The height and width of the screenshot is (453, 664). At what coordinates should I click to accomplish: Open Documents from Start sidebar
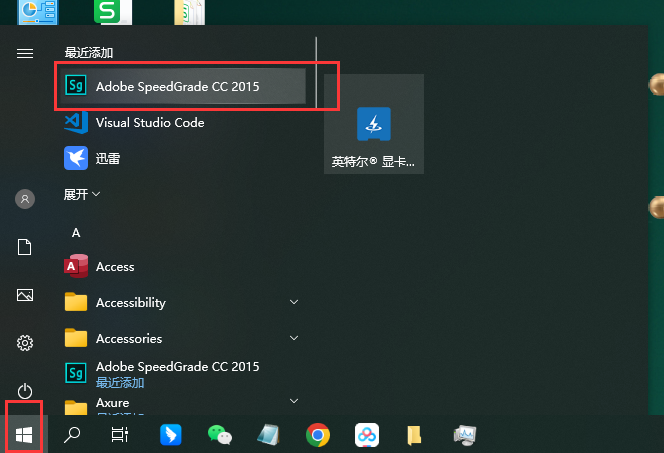(25, 247)
